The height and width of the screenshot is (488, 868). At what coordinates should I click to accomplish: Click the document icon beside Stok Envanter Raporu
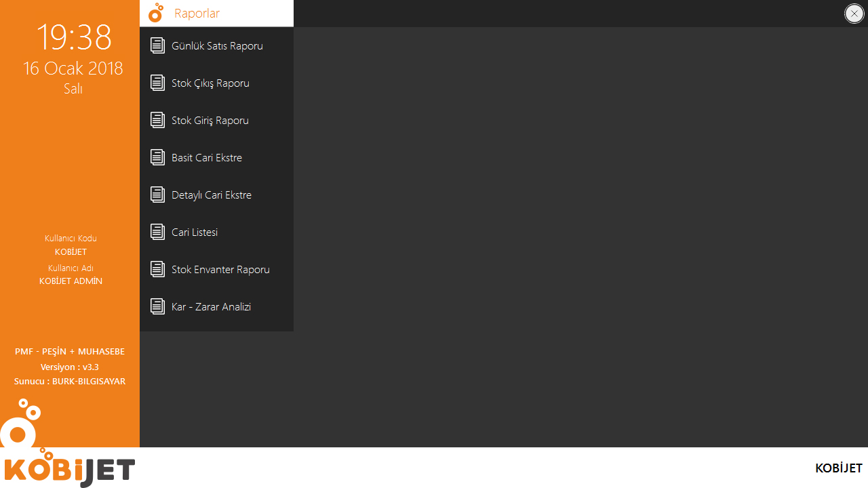click(157, 270)
